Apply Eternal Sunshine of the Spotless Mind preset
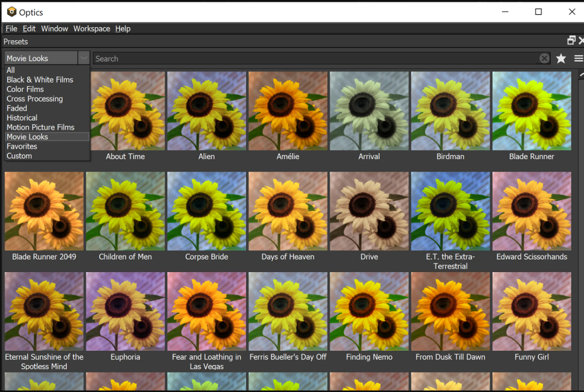The image size is (584, 392). 44,311
